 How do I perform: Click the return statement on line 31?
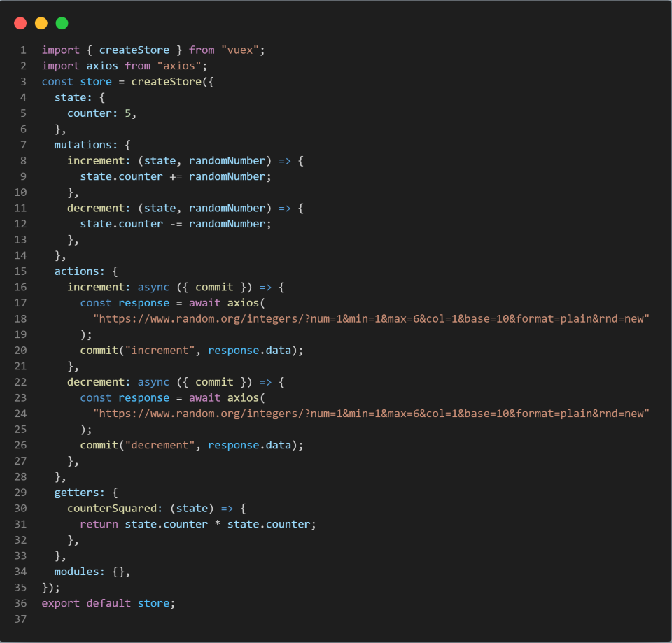tap(198, 524)
